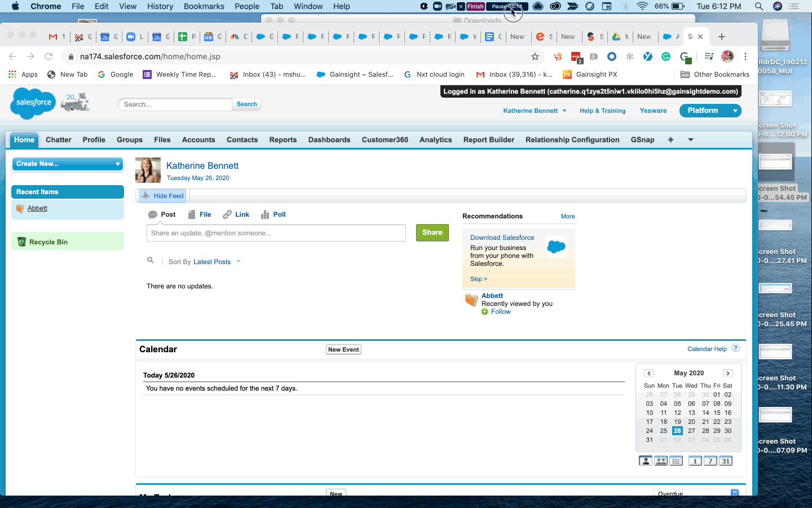Open the Wi-Fi menu bar icon

coord(642,6)
